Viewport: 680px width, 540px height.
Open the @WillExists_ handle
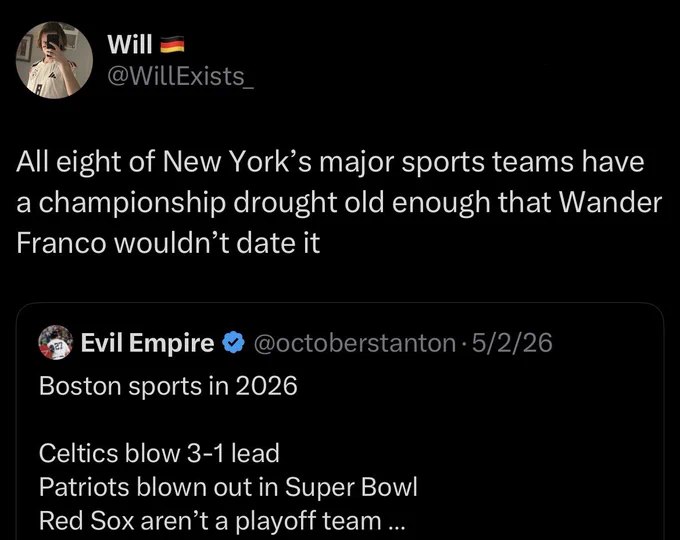180,76
